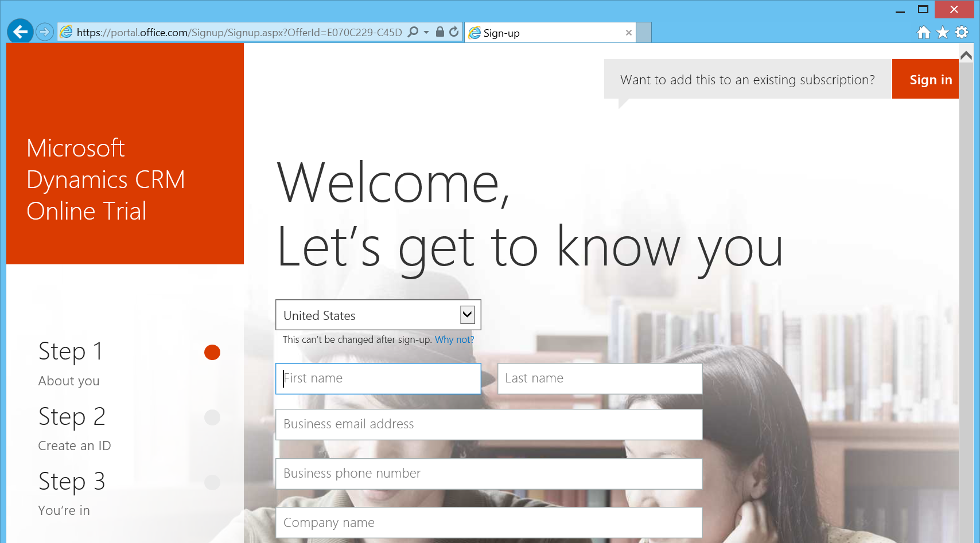
Task: Open Favorites star icon
Action: tap(942, 33)
